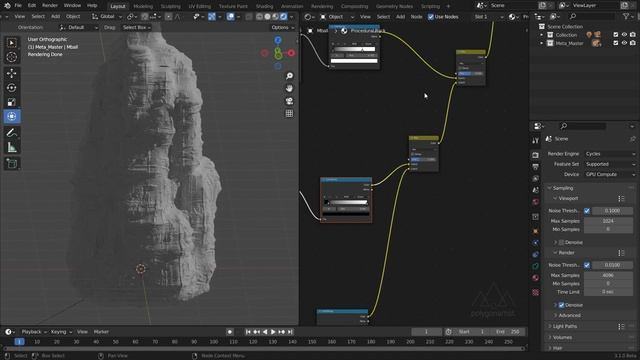Open the Render Engine dropdown
Screen dimensions: 640x360
(610, 154)
